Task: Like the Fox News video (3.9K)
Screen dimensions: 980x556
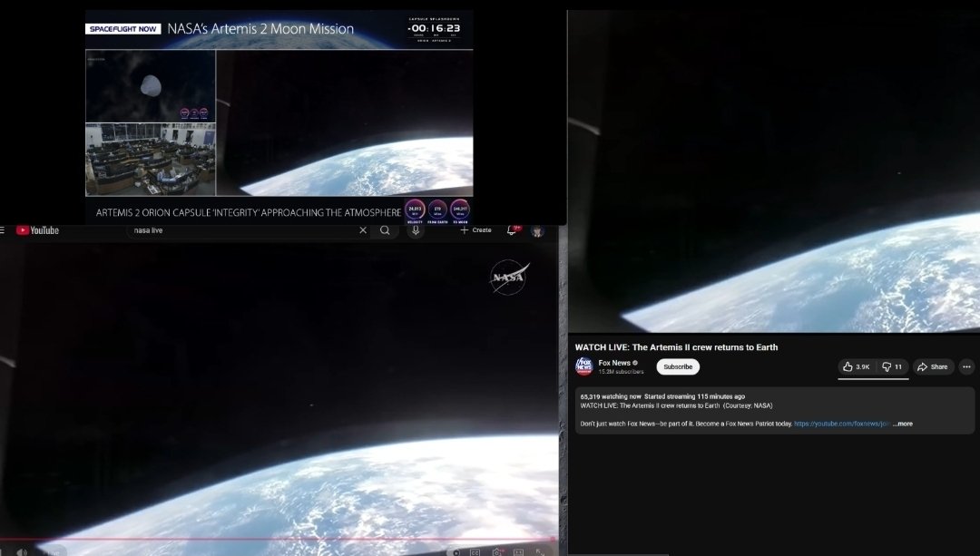Action: pos(857,366)
